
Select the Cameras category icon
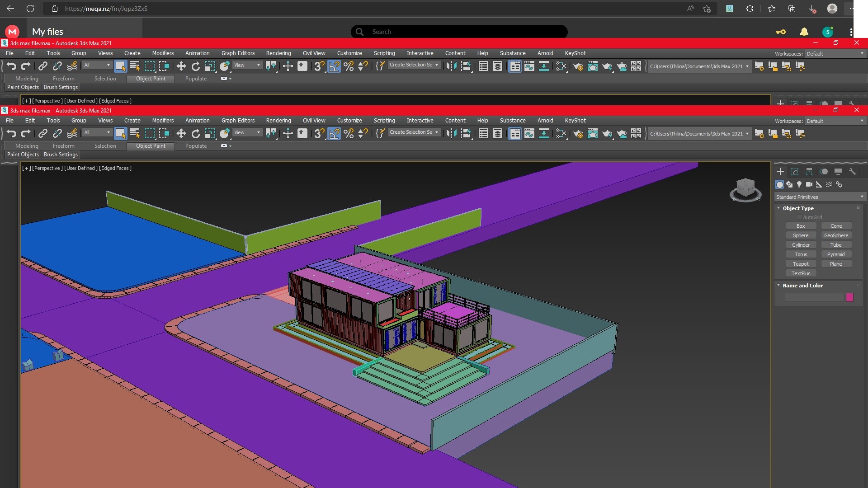click(x=809, y=184)
